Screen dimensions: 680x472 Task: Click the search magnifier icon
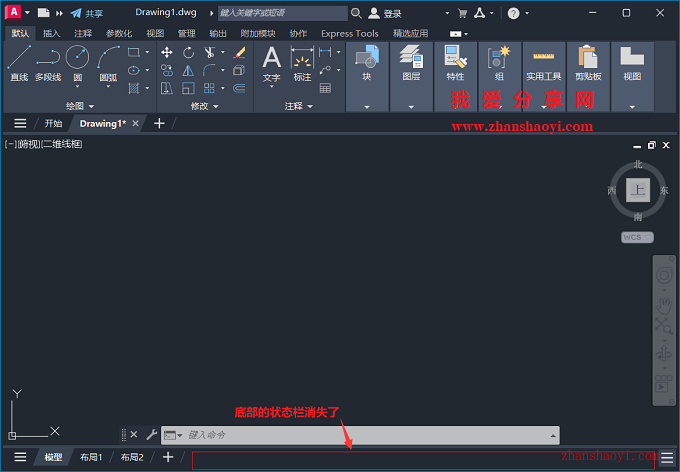(356, 13)
